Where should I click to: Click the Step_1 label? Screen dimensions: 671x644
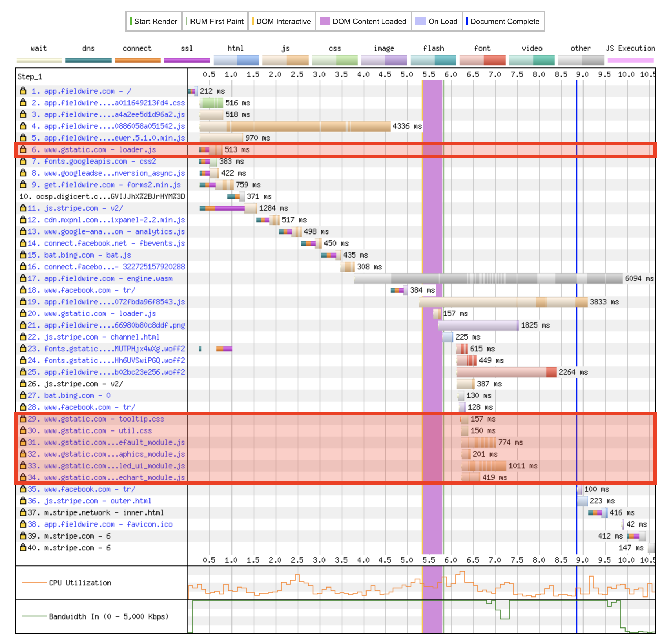30,76
